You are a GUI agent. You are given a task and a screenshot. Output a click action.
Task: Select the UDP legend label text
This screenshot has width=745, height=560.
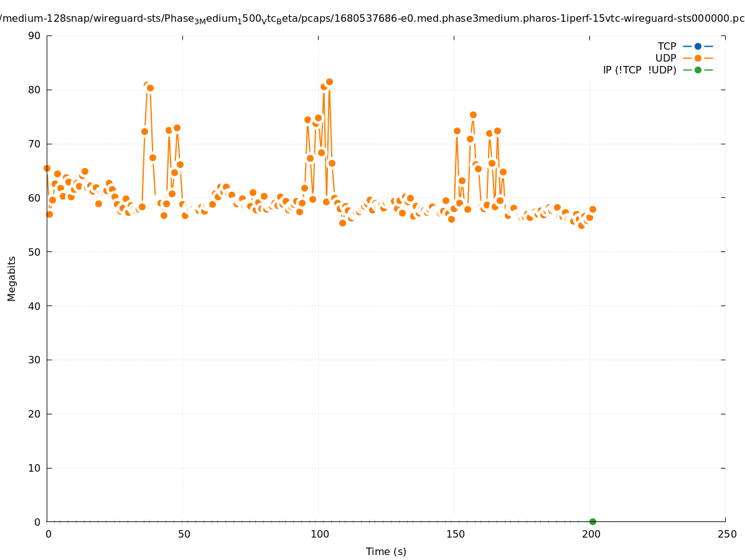coord(665,58)
